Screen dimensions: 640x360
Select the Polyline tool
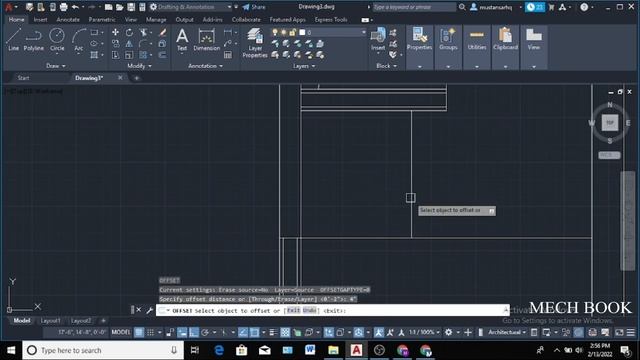[x=33, y=40]
